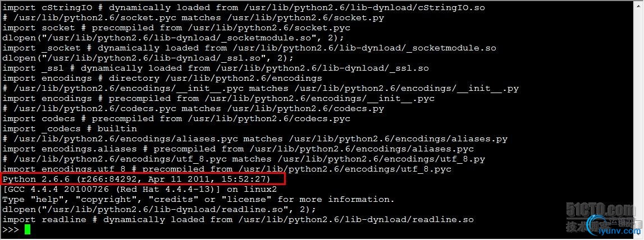Click the GCC 4.4.4 Red Hat line

140,190
